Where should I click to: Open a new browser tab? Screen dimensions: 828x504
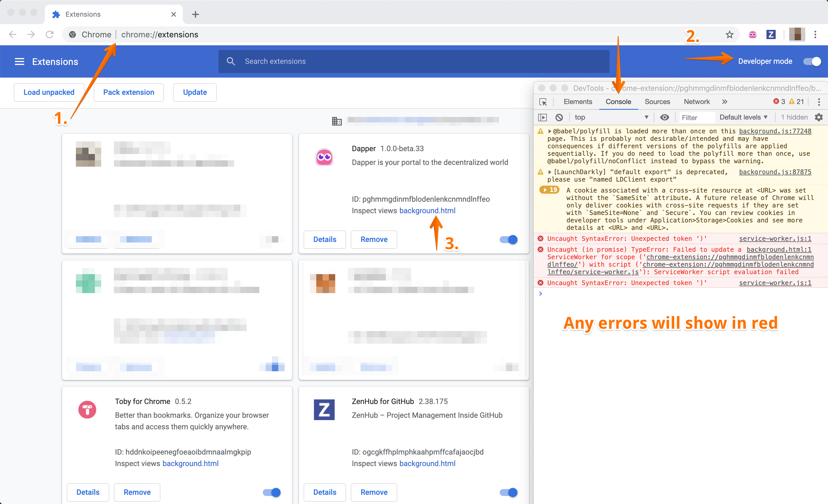point(195,14)
